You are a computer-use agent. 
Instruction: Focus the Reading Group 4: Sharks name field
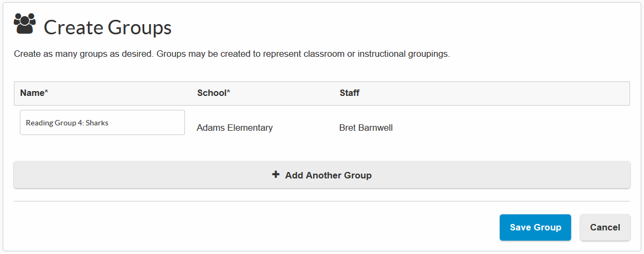102,123
